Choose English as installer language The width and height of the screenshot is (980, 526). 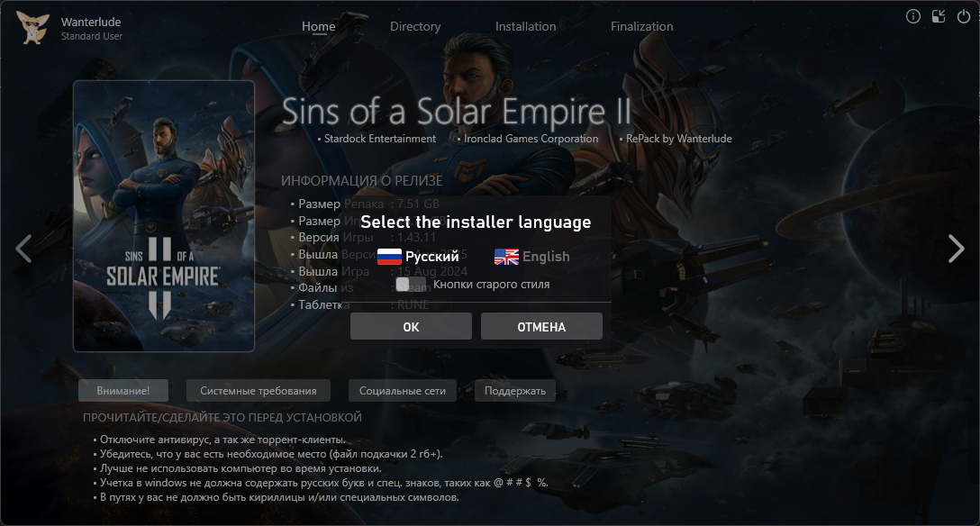point(546,257)
